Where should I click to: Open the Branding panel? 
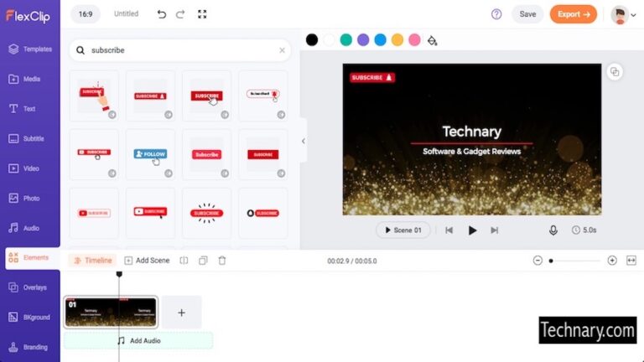tap(28, 347)
